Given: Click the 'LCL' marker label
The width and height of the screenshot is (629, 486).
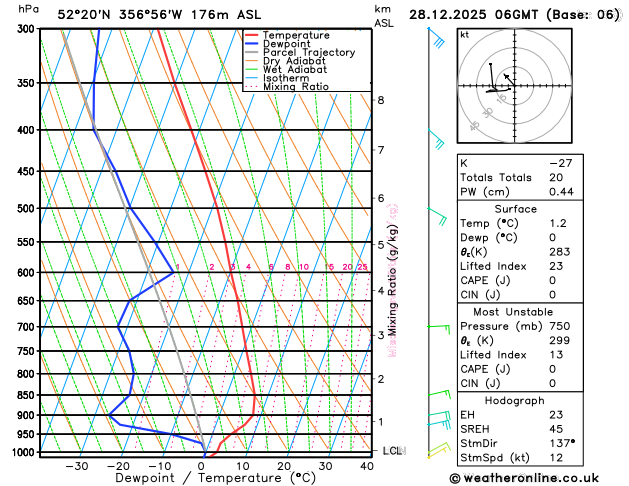Looking at the screenshot, I should pos(392,451).
